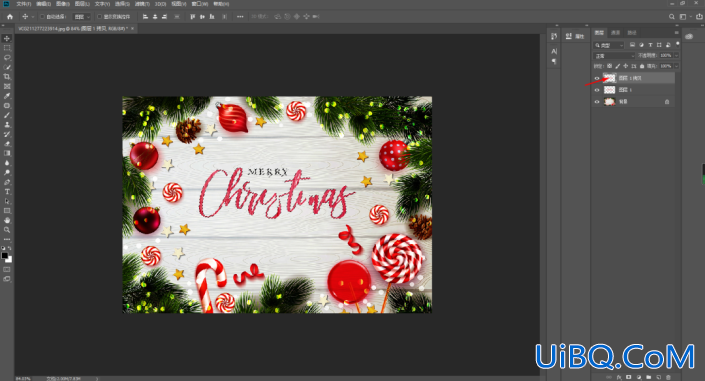Select the History Brush tool
This screenshot has width=705, height=381.
tap(7, 134)
